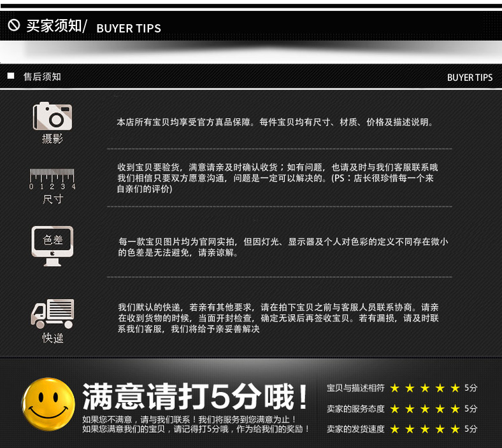Click the white square bullet beside 售后须知
The width and height of the screenshot is (502, 448).
tap(11, 76)
